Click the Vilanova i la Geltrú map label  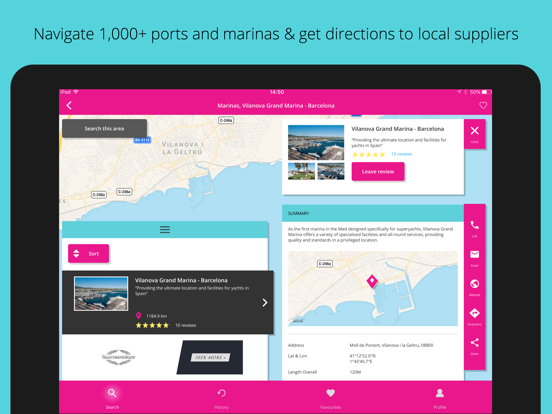pyautogui.click(x=182, y=148)
